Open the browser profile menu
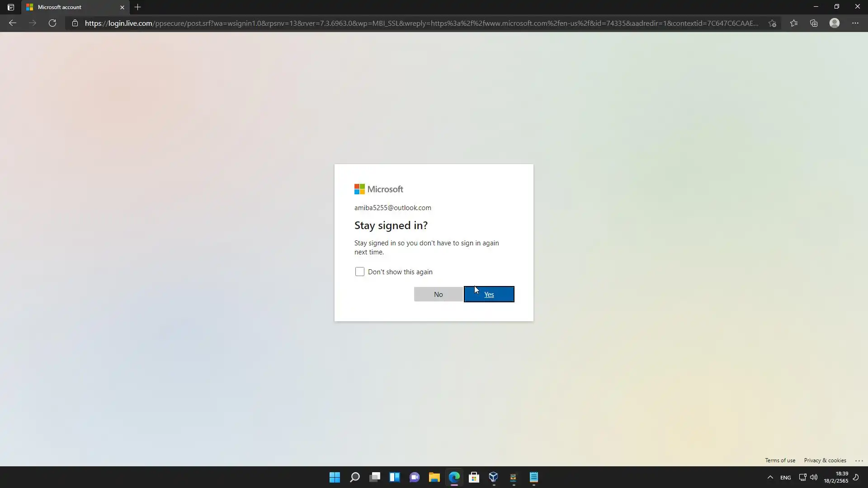The height and width of the screenshot is (488, 868). point(835,23)
